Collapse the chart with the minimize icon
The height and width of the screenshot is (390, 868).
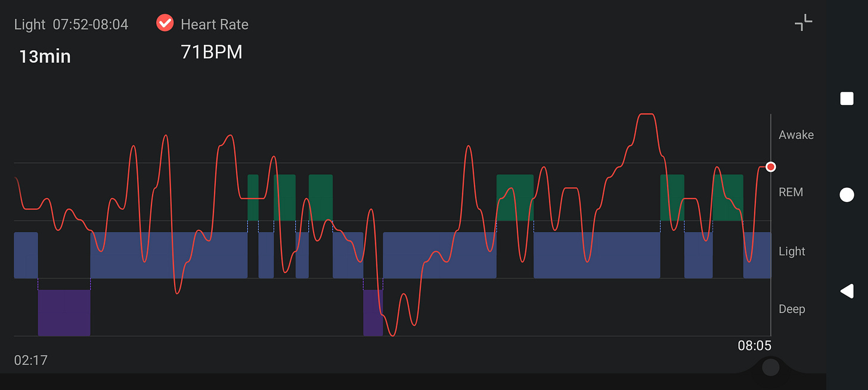point(804,23)
